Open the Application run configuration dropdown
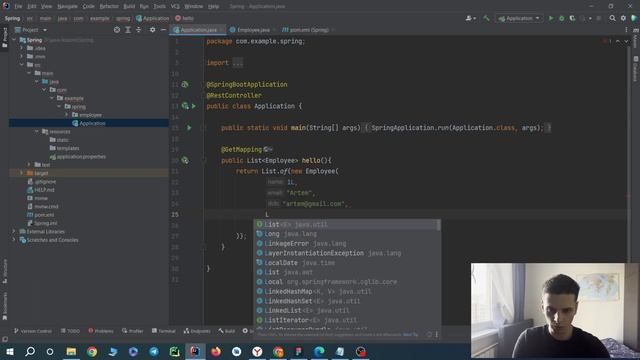This screenshot has height=360, width=640. (x=519, y=18)
